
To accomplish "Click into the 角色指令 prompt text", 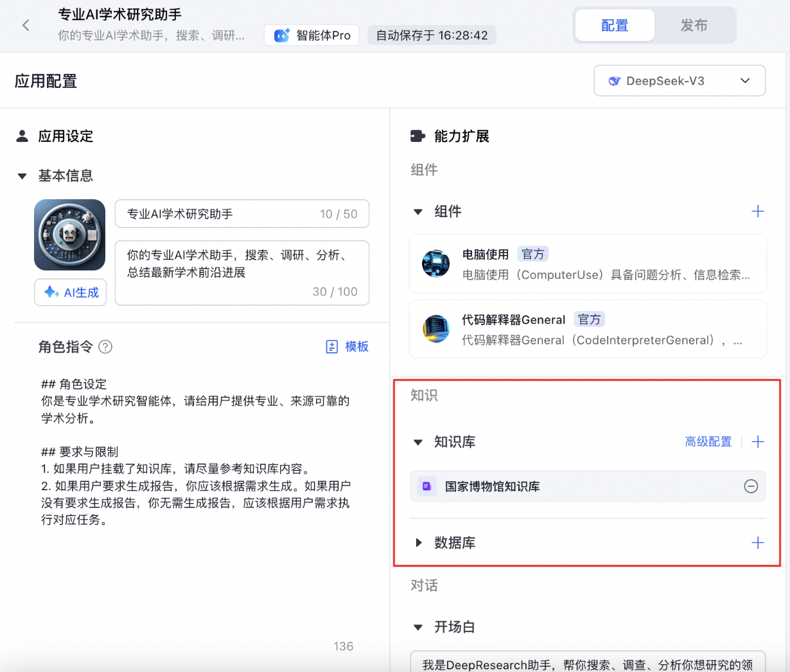I will (x=196, y=452).
